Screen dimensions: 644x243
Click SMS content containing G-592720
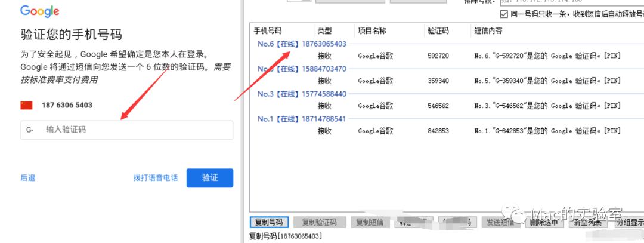(x=547, y=56)
